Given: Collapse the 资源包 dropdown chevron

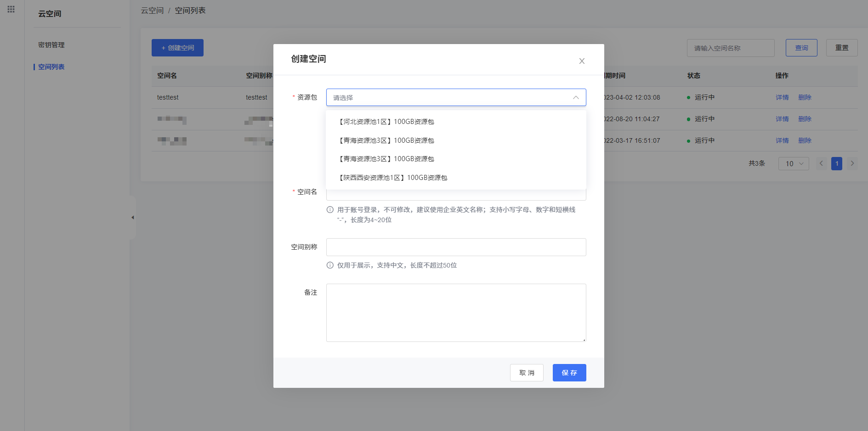Looking at the screenshot, I should pyautogui.click(x=575, y=97).
